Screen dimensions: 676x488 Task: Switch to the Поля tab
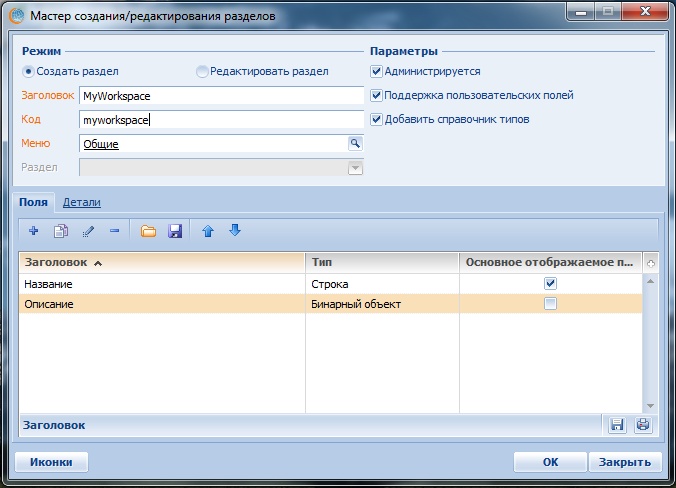33,202
